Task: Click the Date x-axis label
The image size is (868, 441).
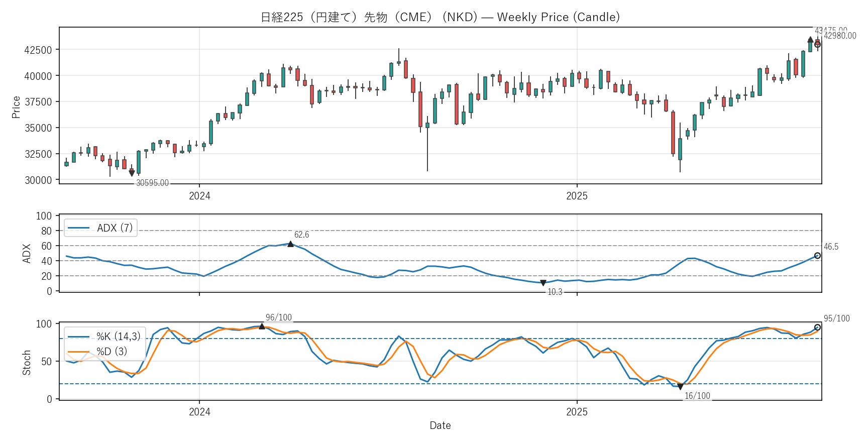Action: tap(440, 425)
